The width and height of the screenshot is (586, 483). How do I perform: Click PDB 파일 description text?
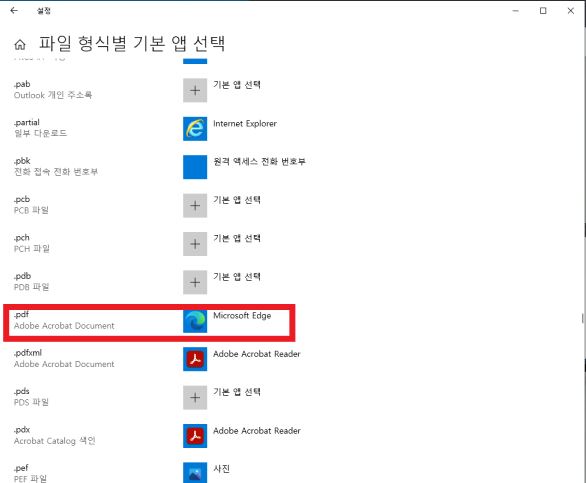tap(31, 287)
